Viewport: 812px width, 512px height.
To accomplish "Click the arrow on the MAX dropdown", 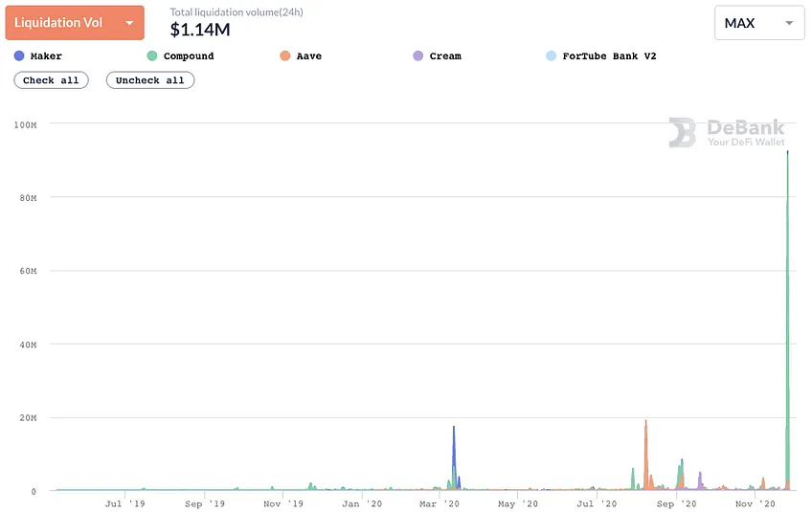I will click(x=789, y=23).
